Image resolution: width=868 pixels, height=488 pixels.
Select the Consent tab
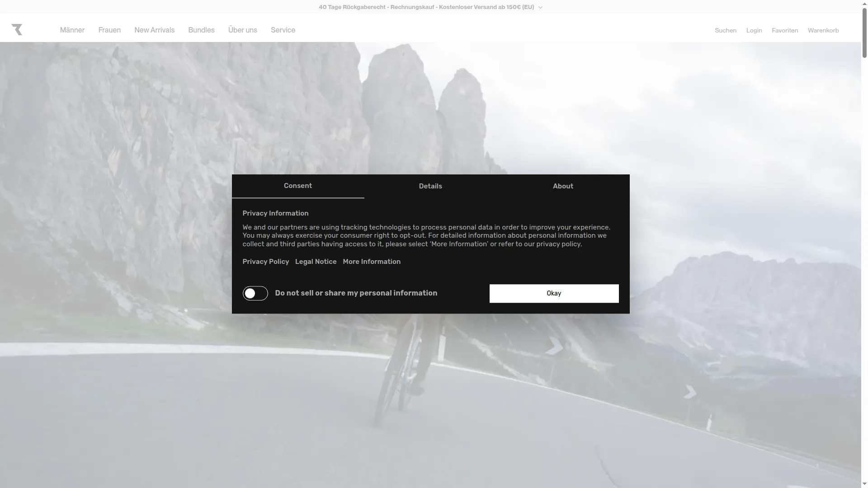[298, 186]
